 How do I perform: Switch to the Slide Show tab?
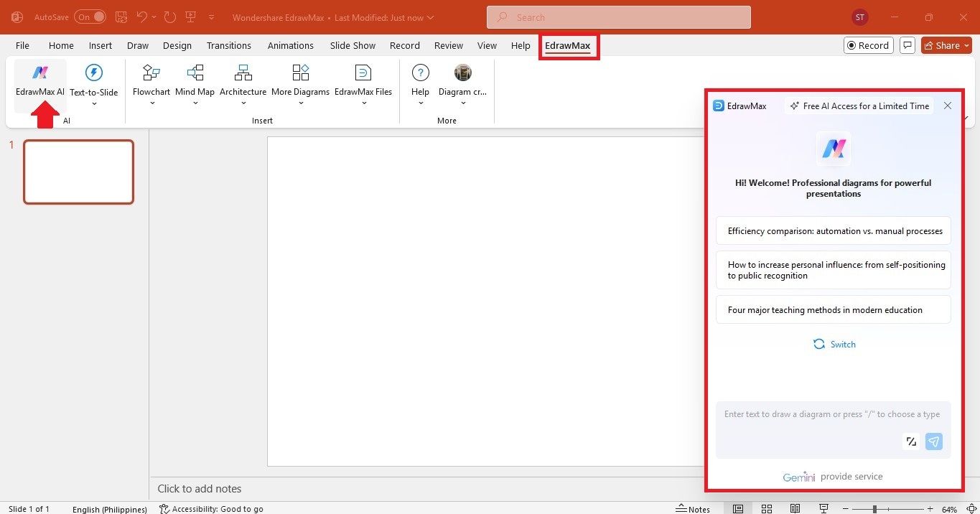coord(353,45)
